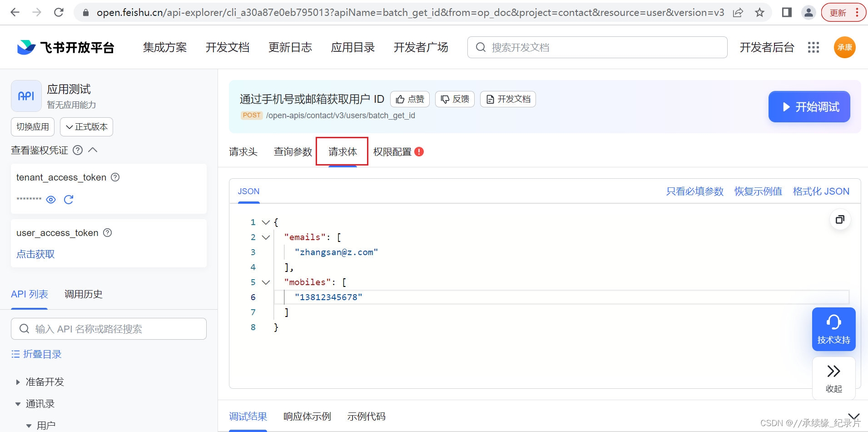868x432 pixels.
Task: Select the 请求体 tab
Action: (342, 152)
